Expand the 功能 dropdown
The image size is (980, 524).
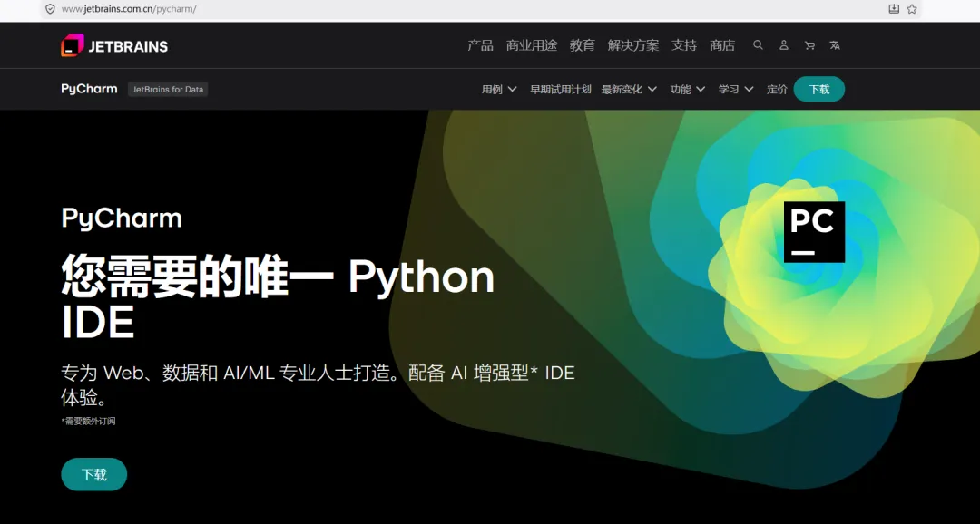[688, 90]
